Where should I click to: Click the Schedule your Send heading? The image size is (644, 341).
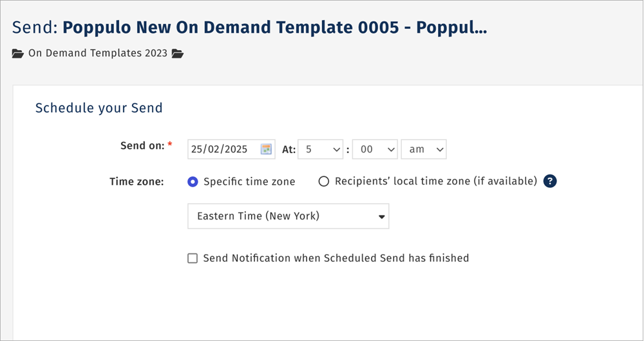coord(99,108)
